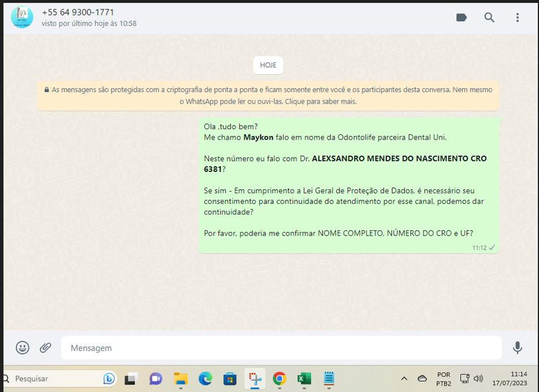Click the encryption notice to learn more

(x=268, y=96)
